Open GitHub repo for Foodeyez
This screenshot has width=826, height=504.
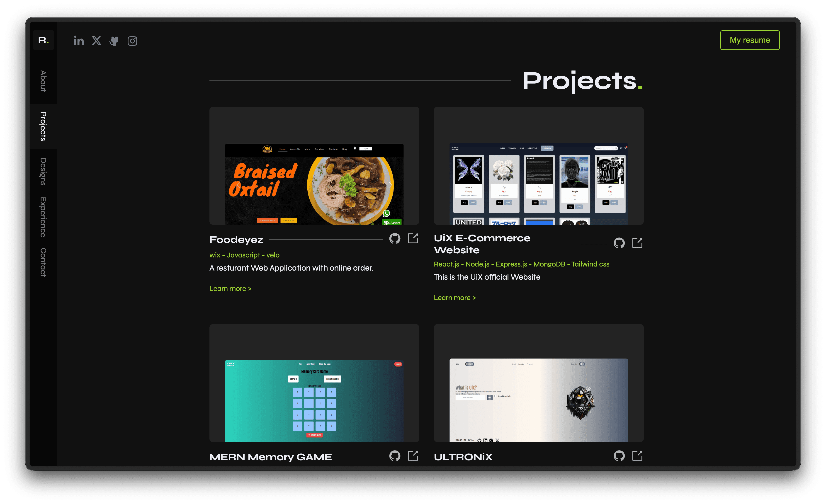[x=395, y=239]
